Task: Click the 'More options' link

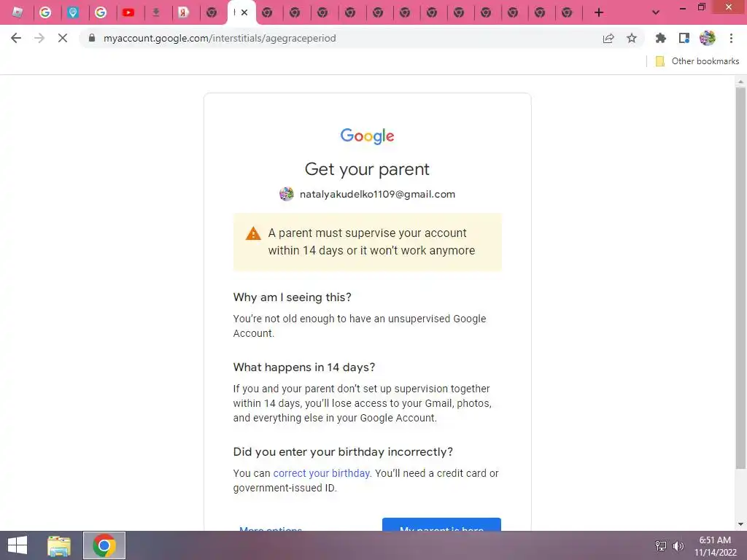Action: pos(271,528)
